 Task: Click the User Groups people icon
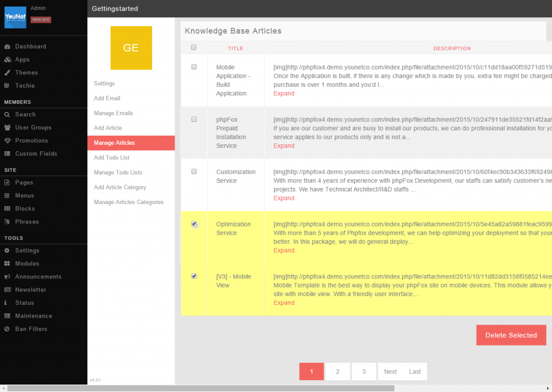coord(7,127)
